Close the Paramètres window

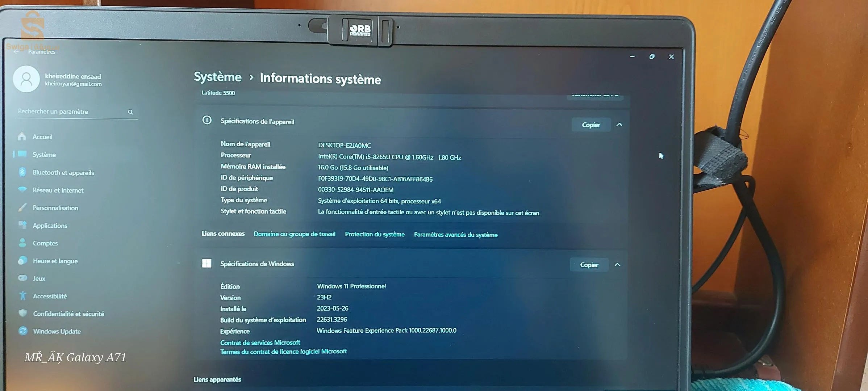[671, 56]
